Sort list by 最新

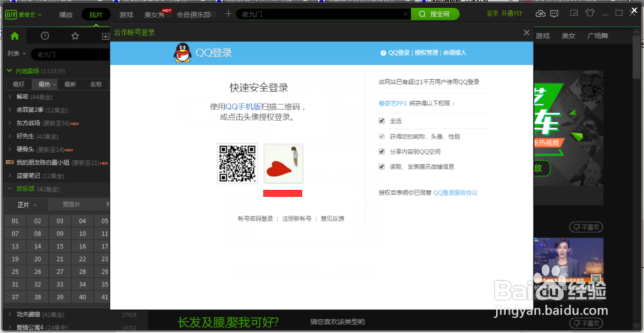(x=70, y=84)
